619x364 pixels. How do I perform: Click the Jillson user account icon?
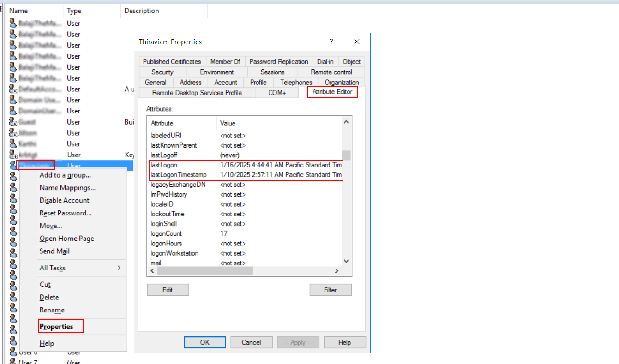coord(13,133)
